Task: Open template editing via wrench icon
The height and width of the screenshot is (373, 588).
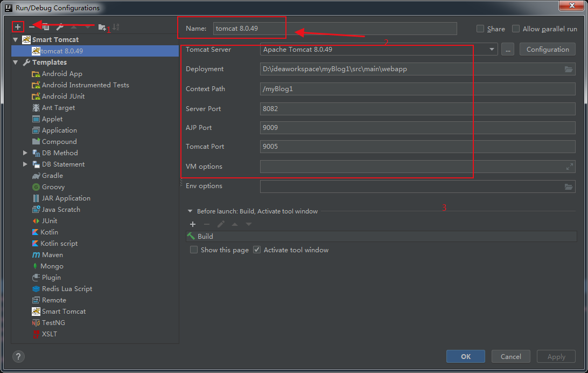Action: 60,27
